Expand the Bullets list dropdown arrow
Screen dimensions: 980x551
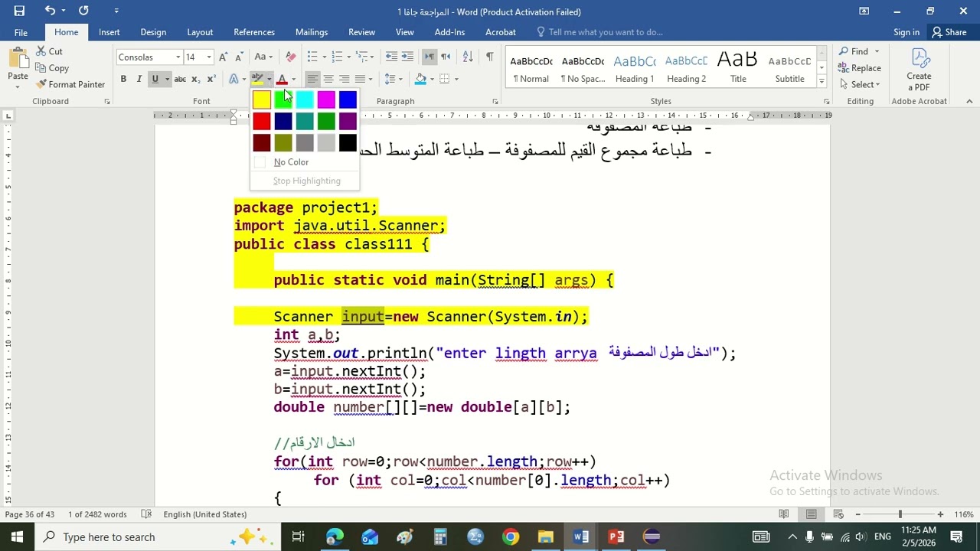point(325,57)
